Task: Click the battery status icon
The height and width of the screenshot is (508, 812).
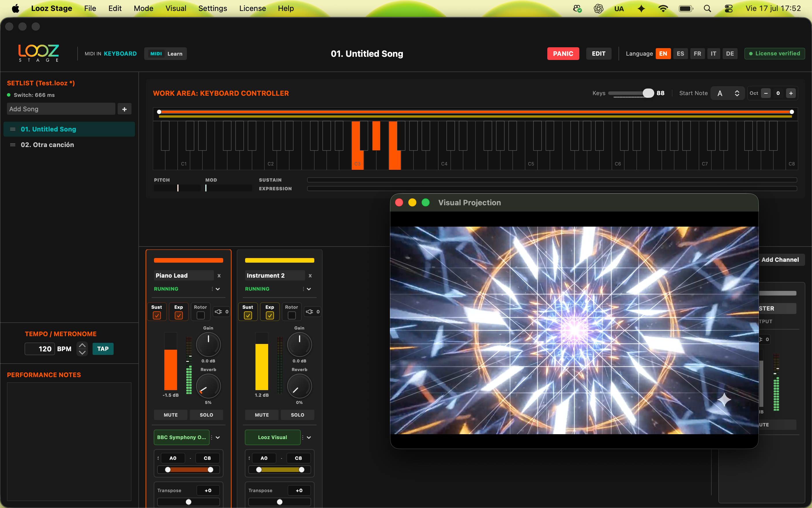Action: point(686,8)
